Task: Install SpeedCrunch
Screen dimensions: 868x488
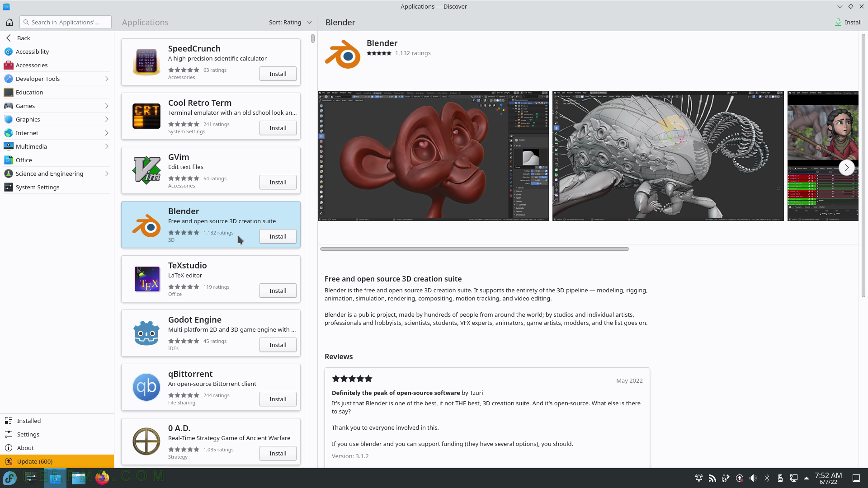Action: pyautogui.click(x=278, y=74)
